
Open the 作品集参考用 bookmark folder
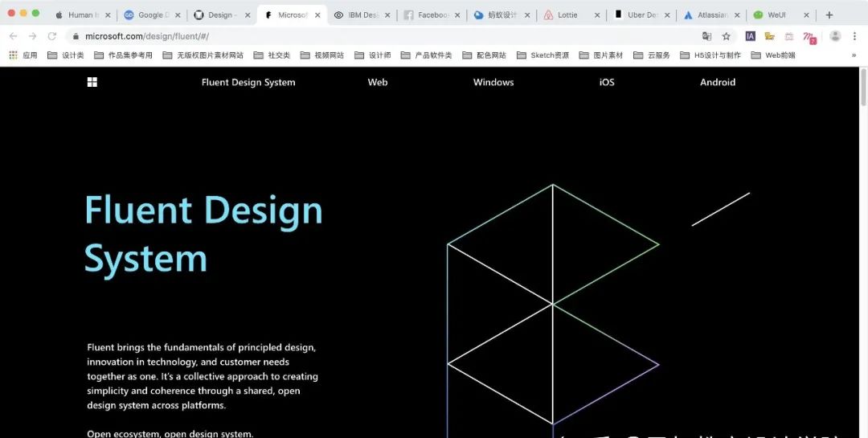click(x=123, y=55)
